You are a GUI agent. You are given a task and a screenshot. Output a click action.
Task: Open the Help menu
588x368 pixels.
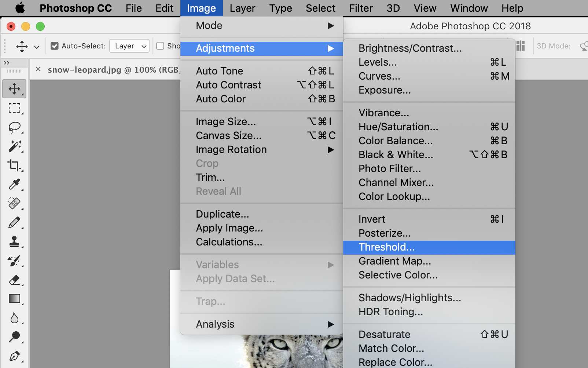tap(512, 8)
